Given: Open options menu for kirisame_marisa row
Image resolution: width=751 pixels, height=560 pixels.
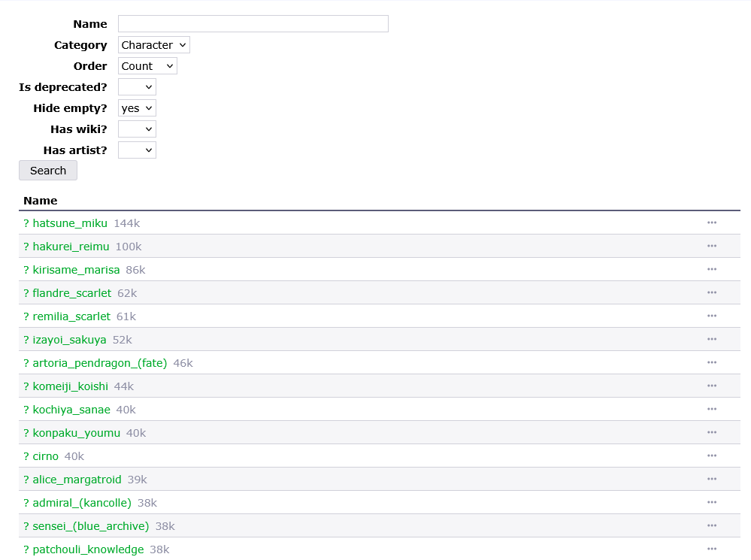Looking at the screenshot, I should pos(712,269).
